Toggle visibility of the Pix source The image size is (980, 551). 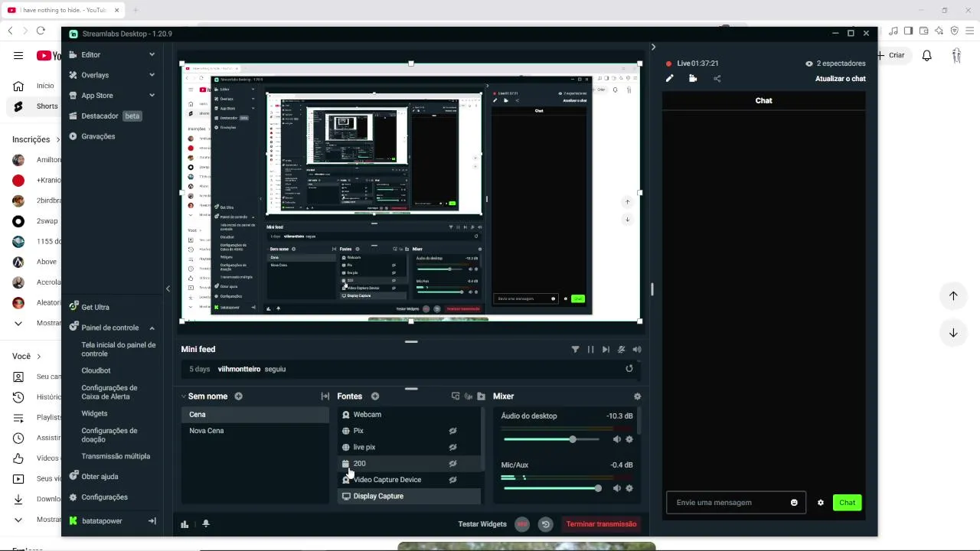pos(452,431)
